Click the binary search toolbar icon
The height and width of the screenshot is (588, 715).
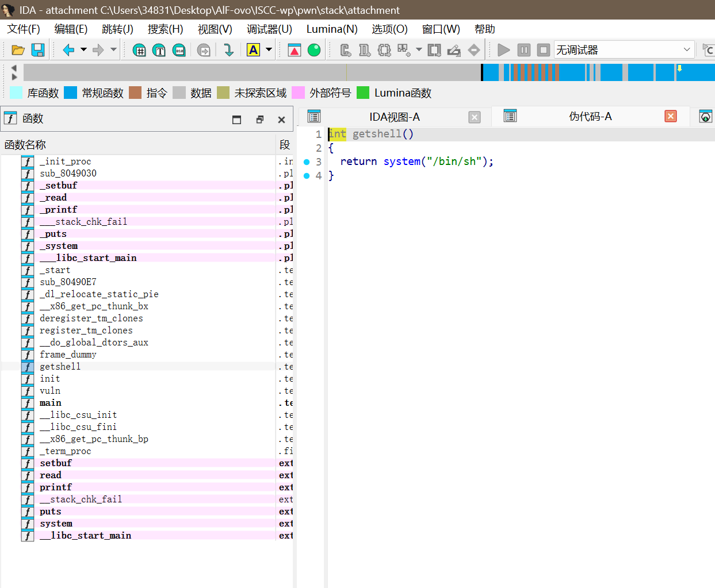[x=179, y=50]
